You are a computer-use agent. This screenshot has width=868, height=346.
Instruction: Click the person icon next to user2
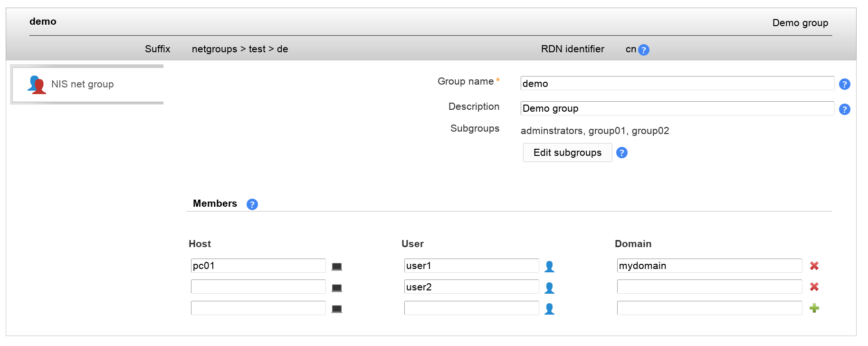pyautogui.click(x=549, y=288)
